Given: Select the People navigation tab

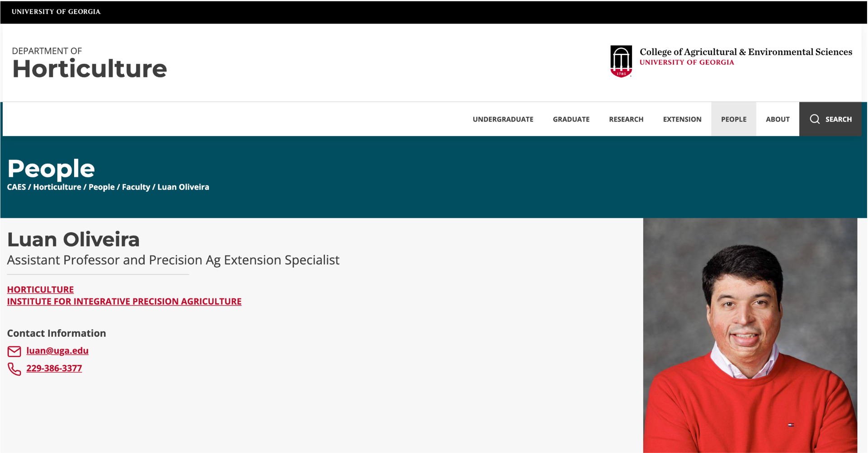Looking at the screenshot, I should 733,119.
